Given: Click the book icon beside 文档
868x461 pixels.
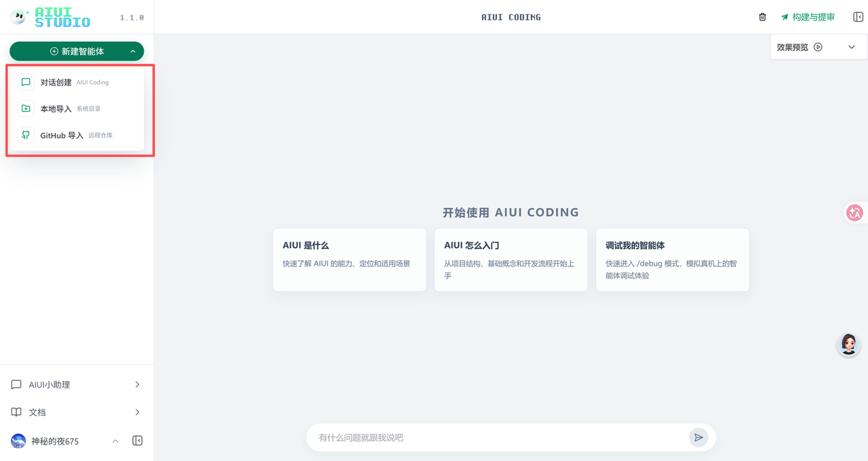Looking at the screenshot, I should click(x=16, y=412).
